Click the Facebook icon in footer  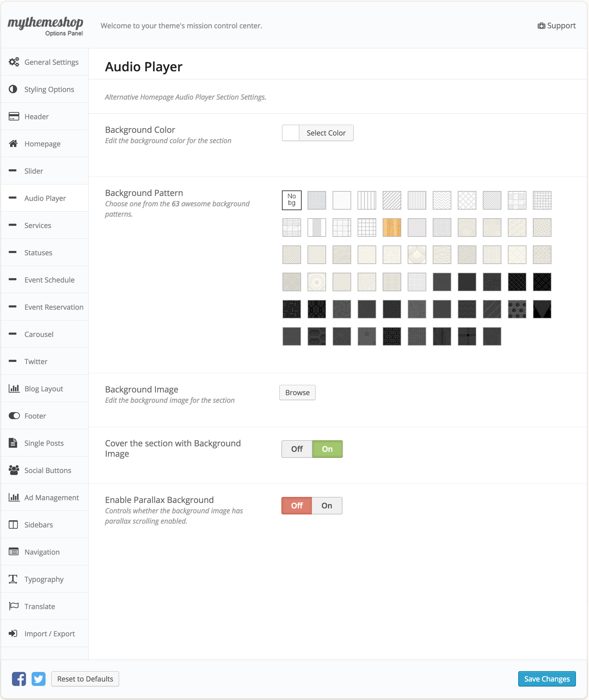(19, 679)
